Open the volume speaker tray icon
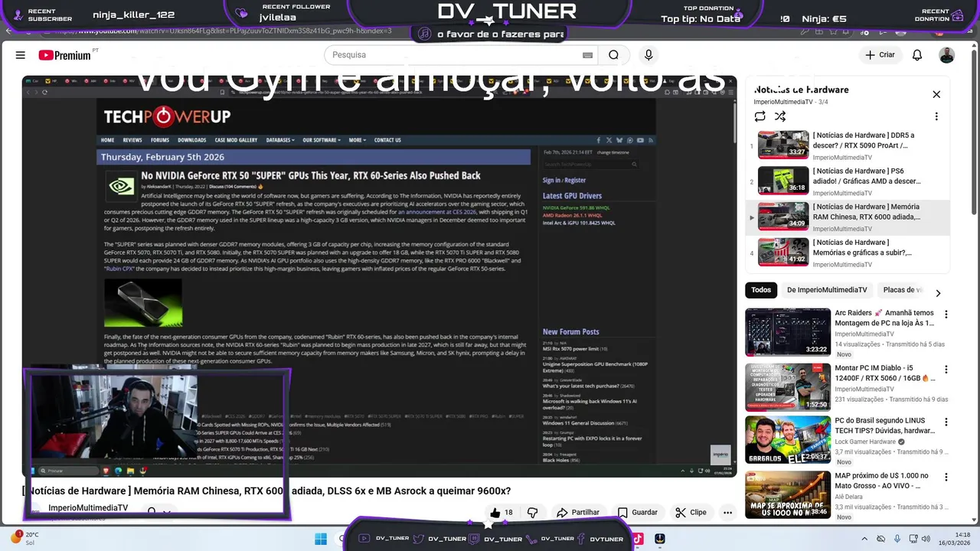The width and height of the screenshot is (980, 551). point(926,539)
